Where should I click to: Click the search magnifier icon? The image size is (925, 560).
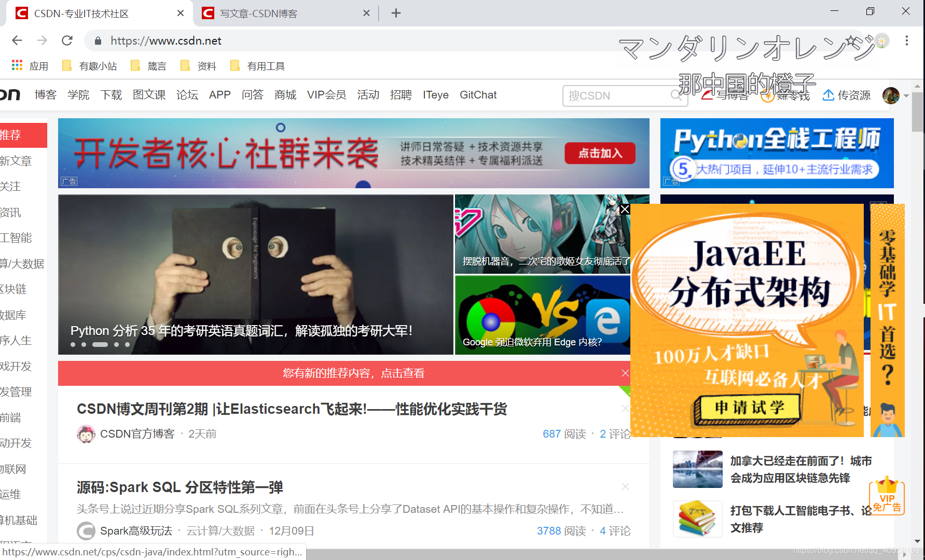point(676,95)
